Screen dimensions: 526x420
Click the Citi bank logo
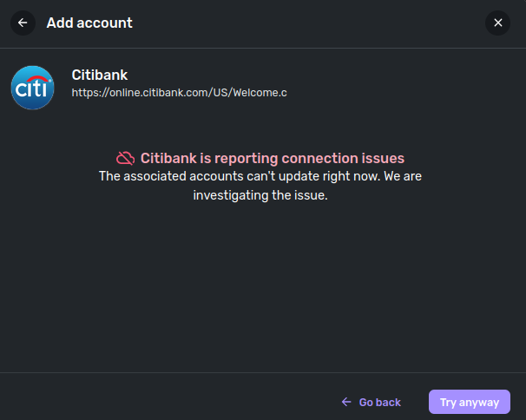click(32, 88)
